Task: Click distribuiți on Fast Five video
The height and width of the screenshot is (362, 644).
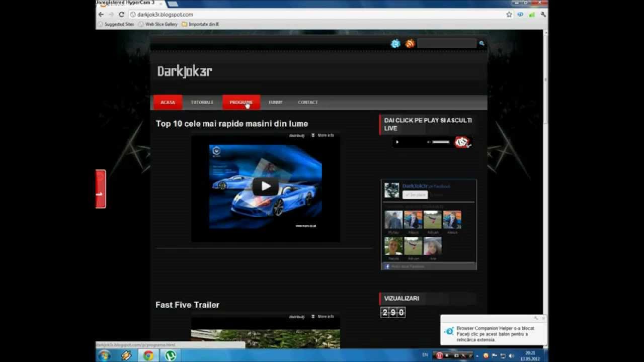Action: click(297, 317)
